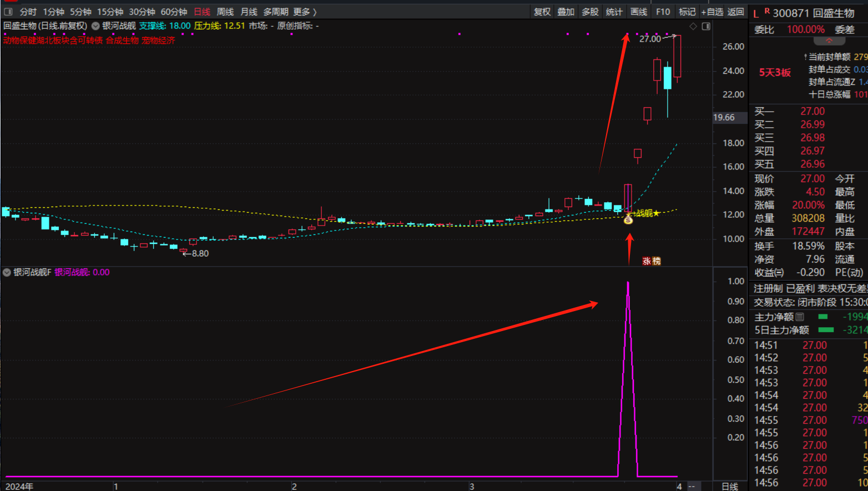Click the 复权 adjustment toolbar button
This screenshot has width=868, height=491.
tap(542, 12)
